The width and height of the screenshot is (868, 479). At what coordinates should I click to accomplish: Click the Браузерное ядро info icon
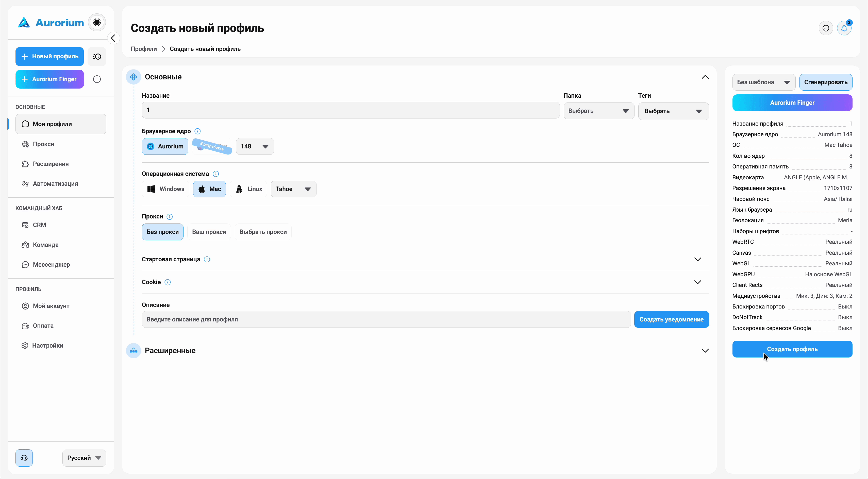[x=197, y=131]
